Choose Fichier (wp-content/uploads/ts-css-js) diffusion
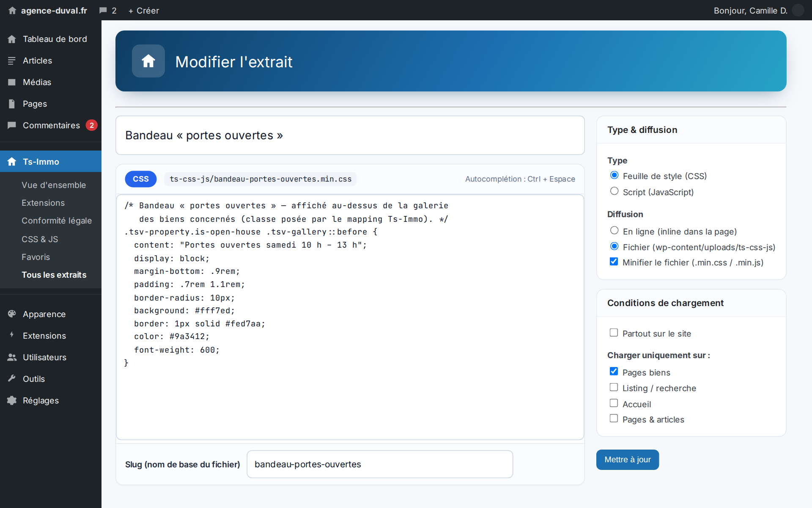The height and width of the screenshot is (508, 812). click(614, 246)
